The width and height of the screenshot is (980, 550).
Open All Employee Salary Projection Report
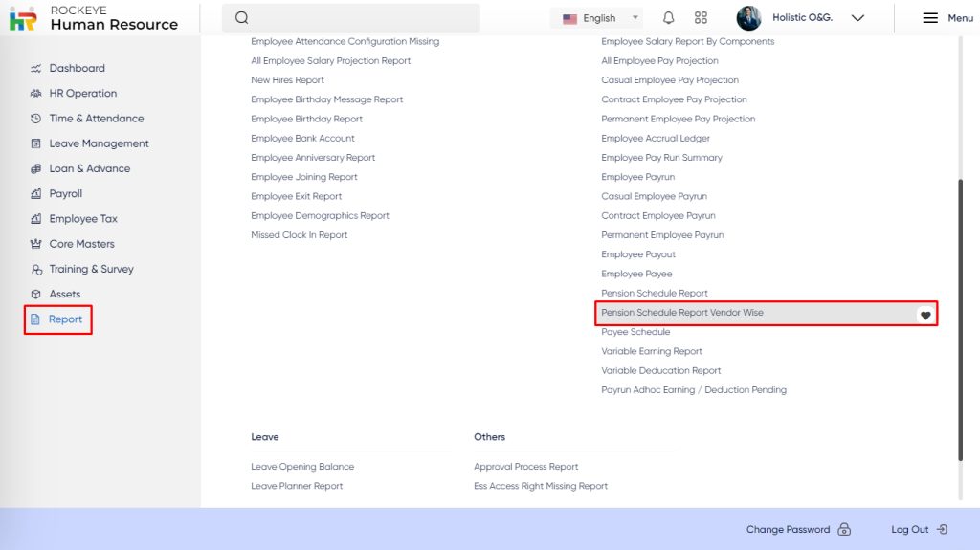(330, 60)
